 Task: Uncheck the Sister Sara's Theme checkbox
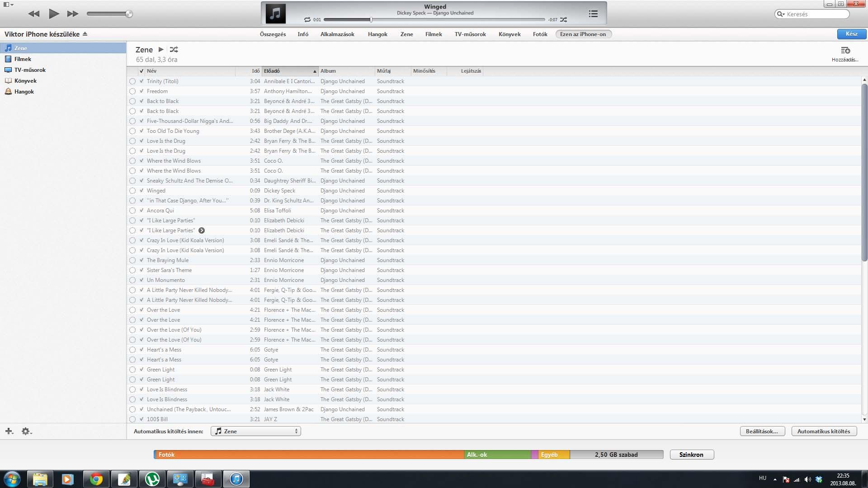pos(142,270)
